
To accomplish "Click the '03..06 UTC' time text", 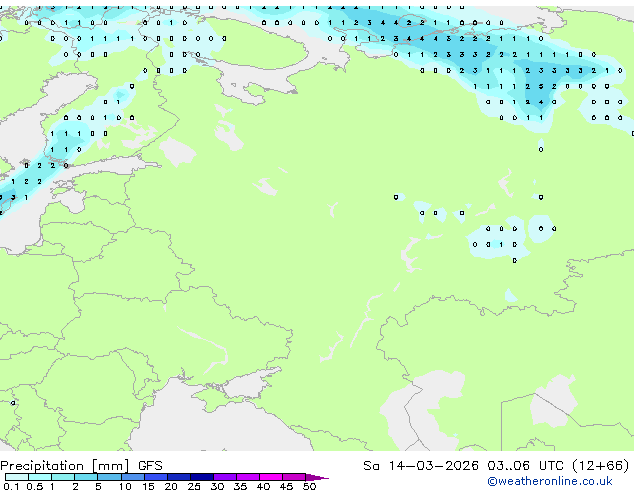I will [525, 466].
